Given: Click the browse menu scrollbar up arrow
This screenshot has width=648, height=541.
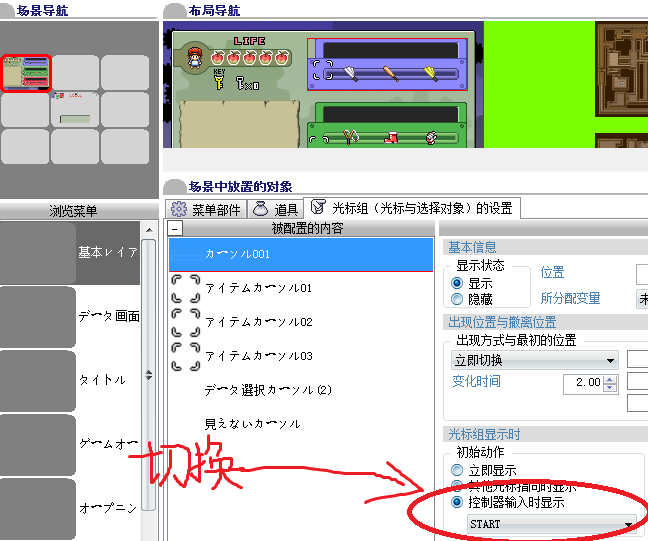Looking at the screenshot, I should (149, 230).
